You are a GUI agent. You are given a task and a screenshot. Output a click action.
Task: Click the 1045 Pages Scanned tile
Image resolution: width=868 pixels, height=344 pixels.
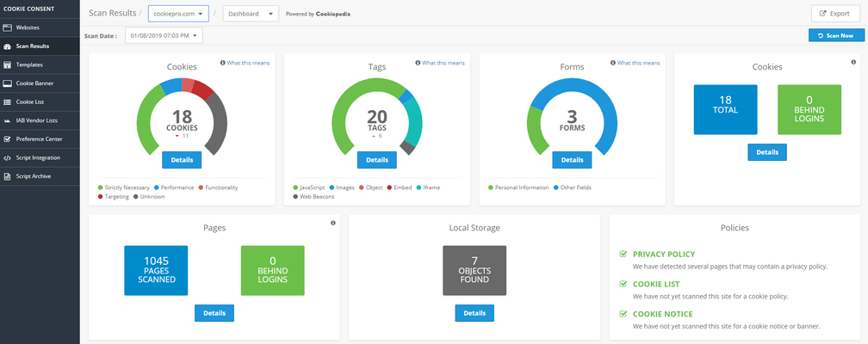[x=156, y=270]
